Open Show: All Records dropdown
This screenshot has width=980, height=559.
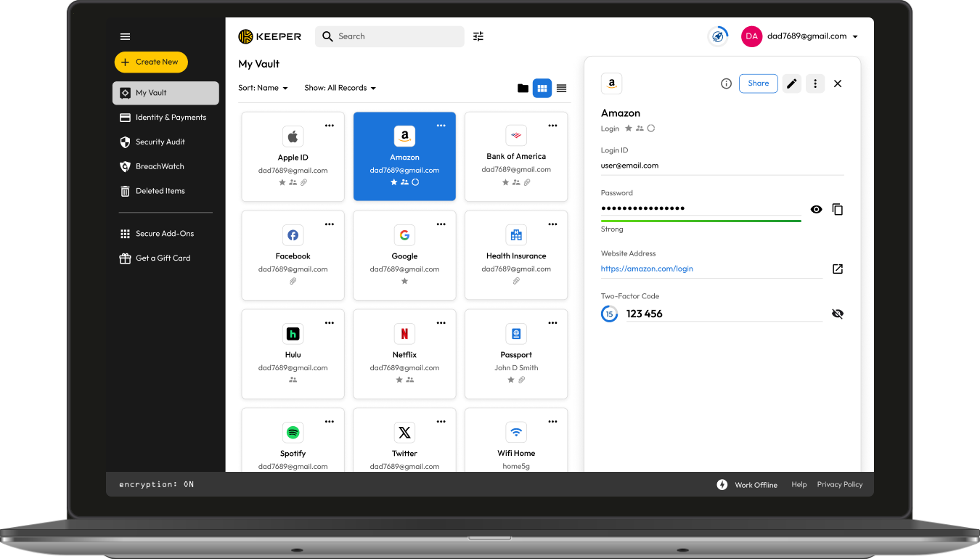click(x=340, y=88)
